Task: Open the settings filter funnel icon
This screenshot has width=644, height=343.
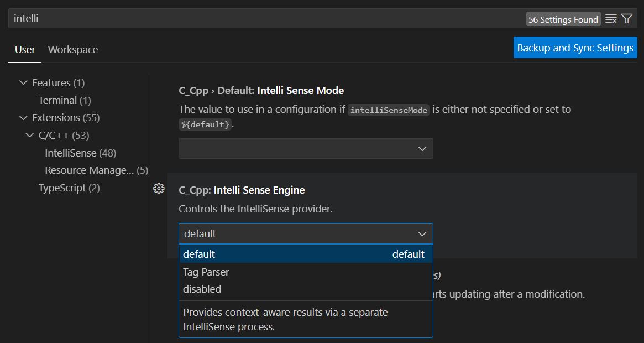Action: [627, 19]
